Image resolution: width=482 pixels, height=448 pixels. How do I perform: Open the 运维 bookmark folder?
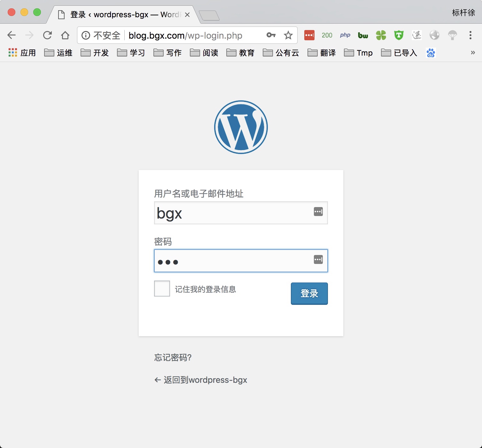58,53
